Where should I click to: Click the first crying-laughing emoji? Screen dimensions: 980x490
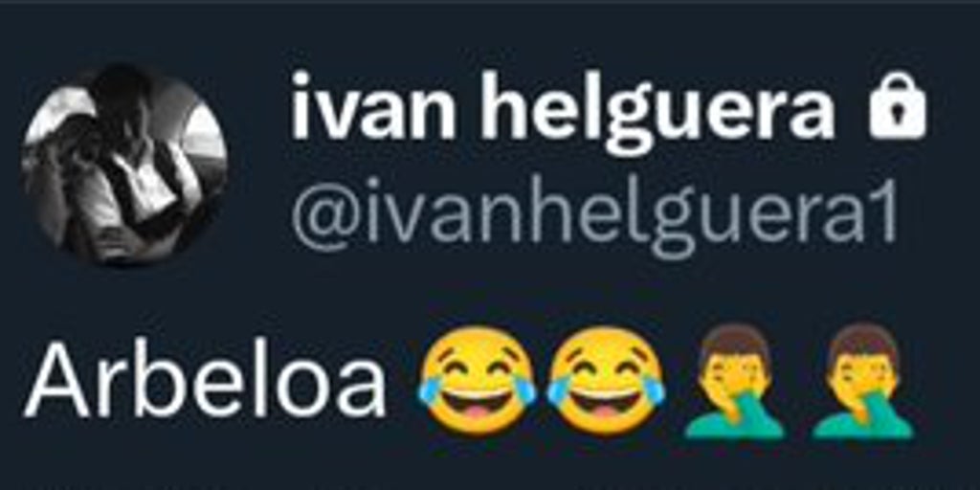click(x=478, y=381)
